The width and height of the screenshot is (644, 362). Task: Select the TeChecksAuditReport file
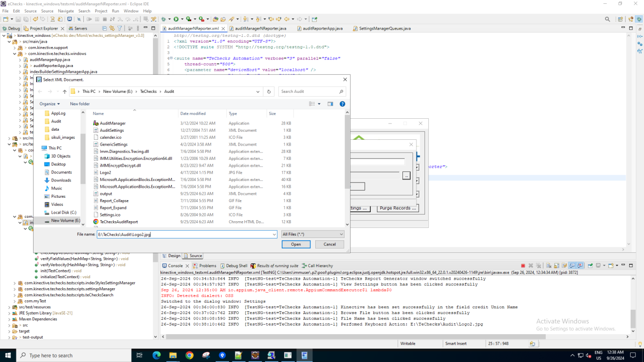pos(118,222)
